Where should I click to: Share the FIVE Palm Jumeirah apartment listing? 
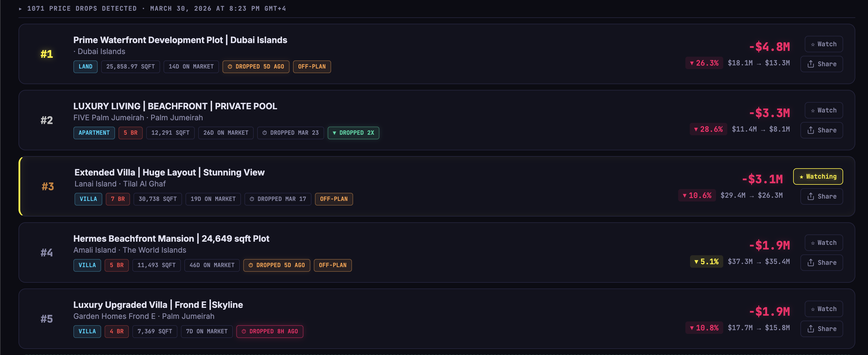[x=821, y=130]
